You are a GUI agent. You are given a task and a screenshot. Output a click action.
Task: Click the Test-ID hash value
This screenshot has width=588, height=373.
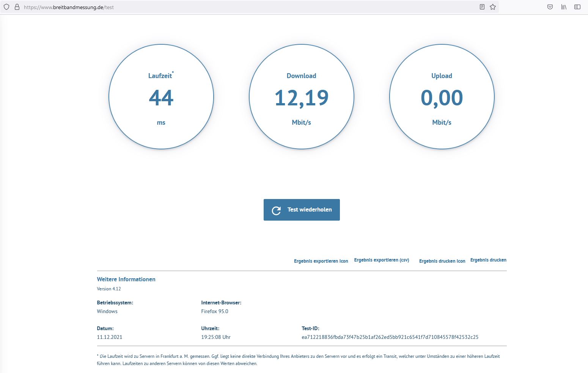[x=390, y=337]
